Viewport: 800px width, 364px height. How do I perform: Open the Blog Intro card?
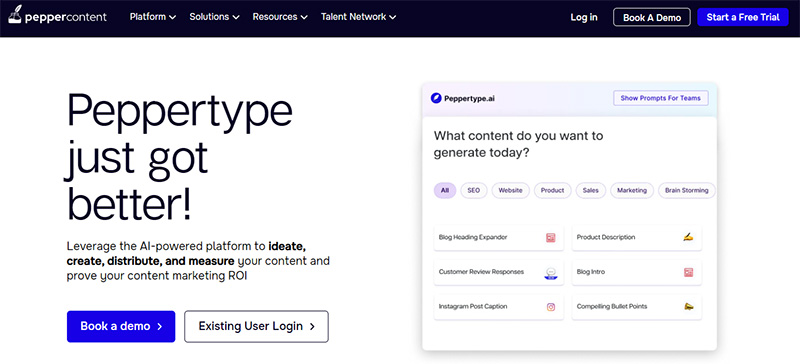[x=636, y=272]
